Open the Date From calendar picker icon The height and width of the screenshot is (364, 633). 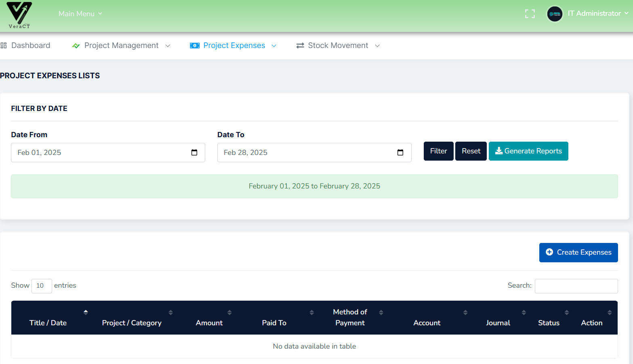point(194,153)
